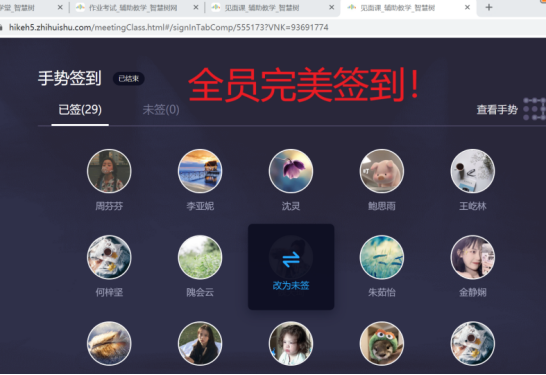Select 金静娴's avatar
The height and width of the screenshot is (375, 546).
473,257
